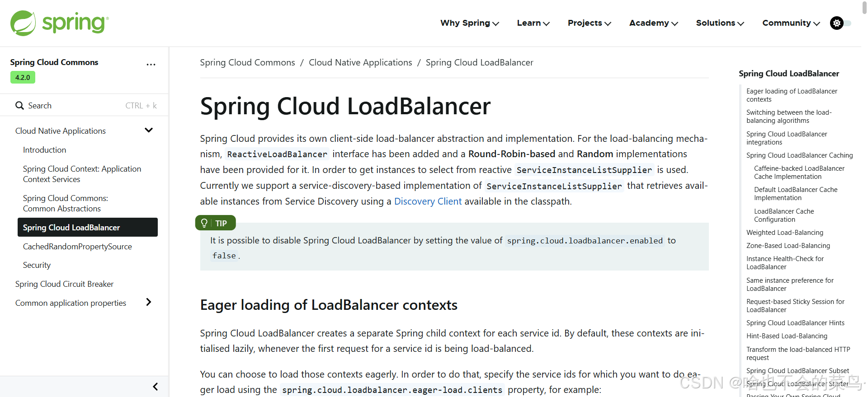Open Introduction in sidebar
Screen dimensions: 868x397
click(44, 150)
